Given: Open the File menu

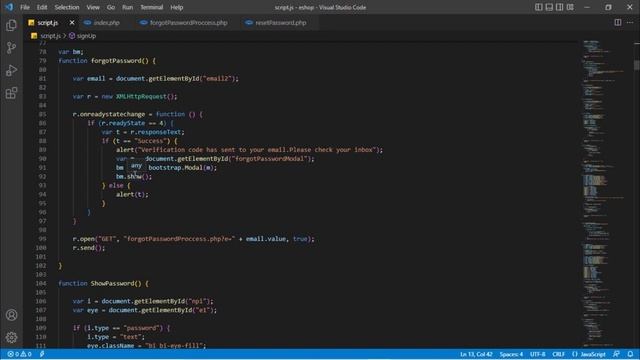Looking at the screenshot, I should 25,7.
